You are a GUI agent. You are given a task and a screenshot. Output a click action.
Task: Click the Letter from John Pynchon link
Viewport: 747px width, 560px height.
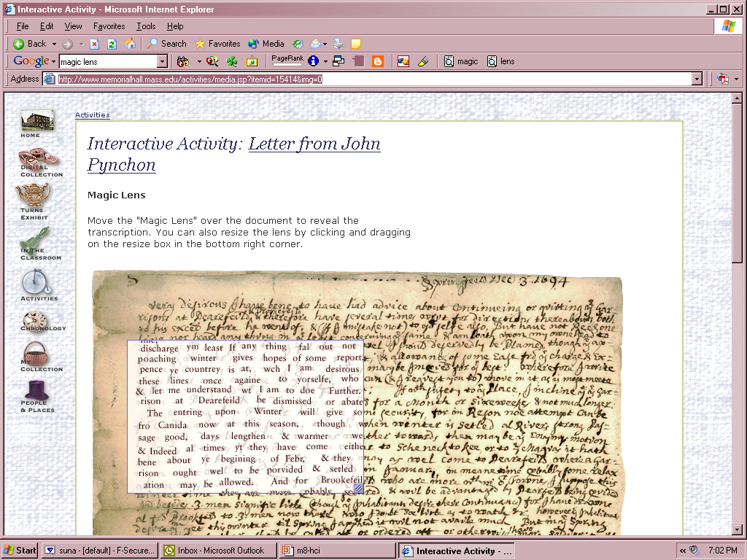(x=314, y=144)
